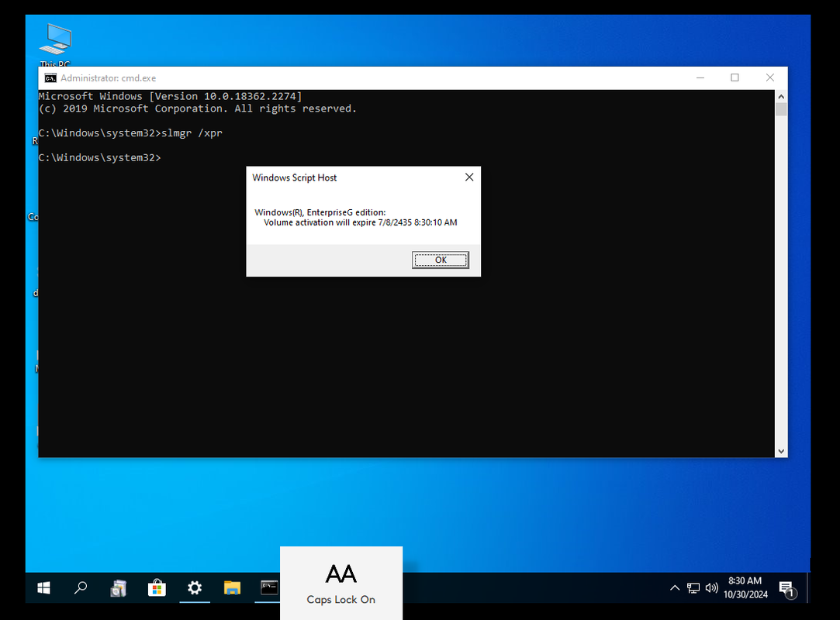Click the 'slmgr /xpr' command line text
This screenshot has width=840, height=620.
pos(192,133)
